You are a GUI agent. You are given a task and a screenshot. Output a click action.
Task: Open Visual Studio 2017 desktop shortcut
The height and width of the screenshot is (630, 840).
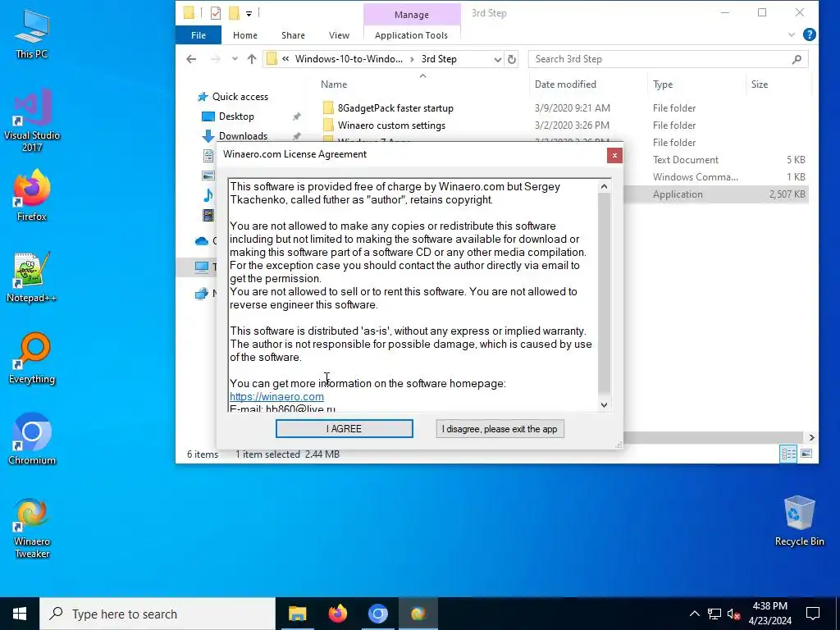pyautogui.click(x=32, y=120)
